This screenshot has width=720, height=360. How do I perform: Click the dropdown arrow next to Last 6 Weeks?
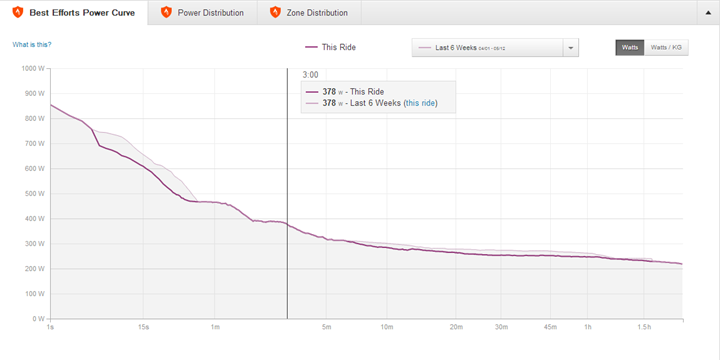click(571, 48)
